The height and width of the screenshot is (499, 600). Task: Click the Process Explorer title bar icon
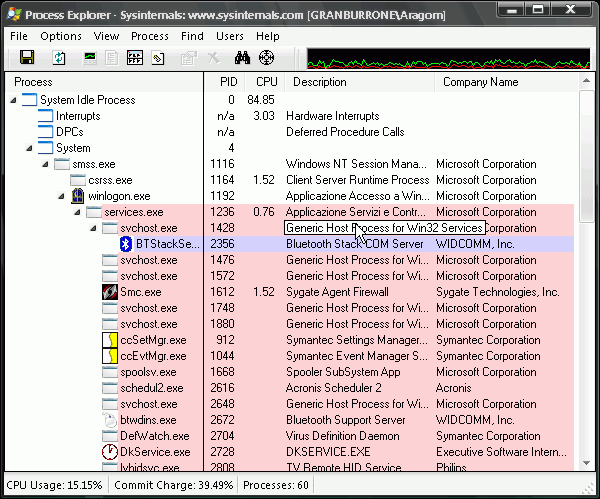point(14,14)
